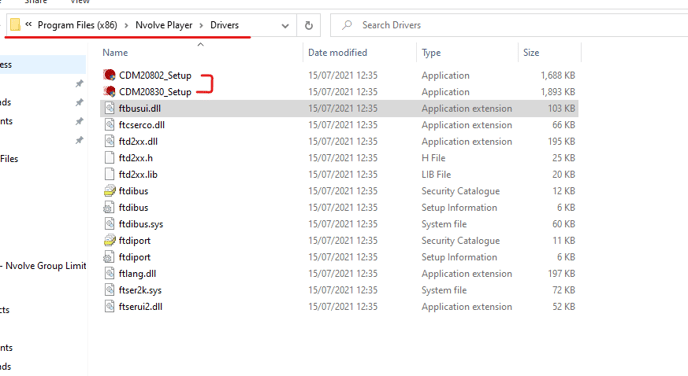Click the H File type cell

[433, 158]
